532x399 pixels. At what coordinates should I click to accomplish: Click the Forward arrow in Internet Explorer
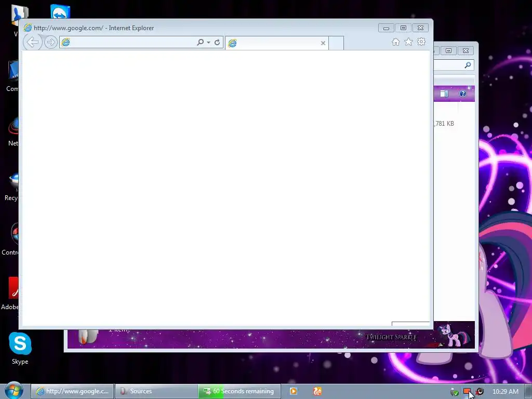coord(51,43)
